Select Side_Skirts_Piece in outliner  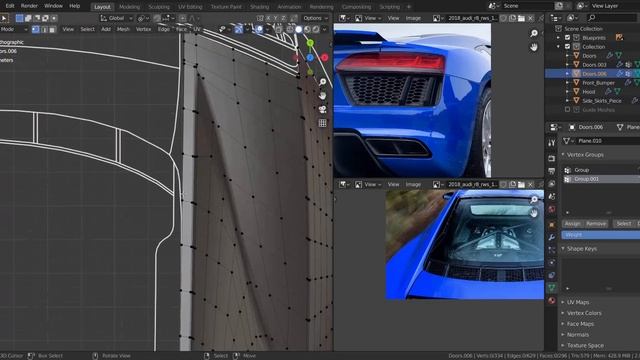coord(602,101)
